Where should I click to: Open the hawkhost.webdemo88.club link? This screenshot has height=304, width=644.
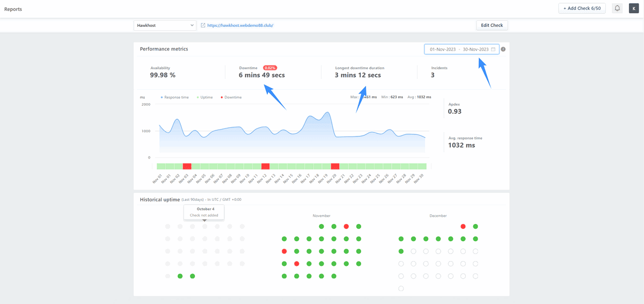pyautogui.click(x=240, y=25)
